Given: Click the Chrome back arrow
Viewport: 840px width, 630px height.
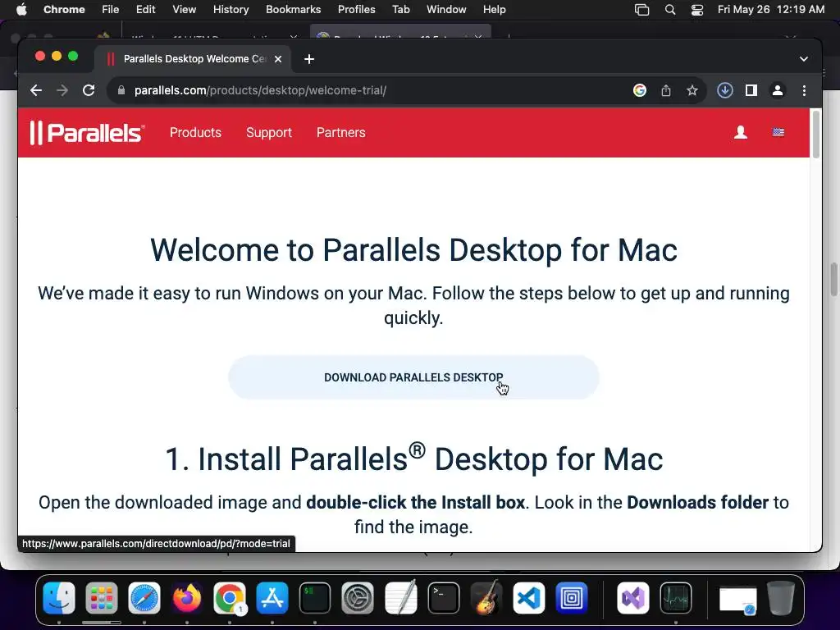Looking at the screenshot, I should (x=36, y=90).
